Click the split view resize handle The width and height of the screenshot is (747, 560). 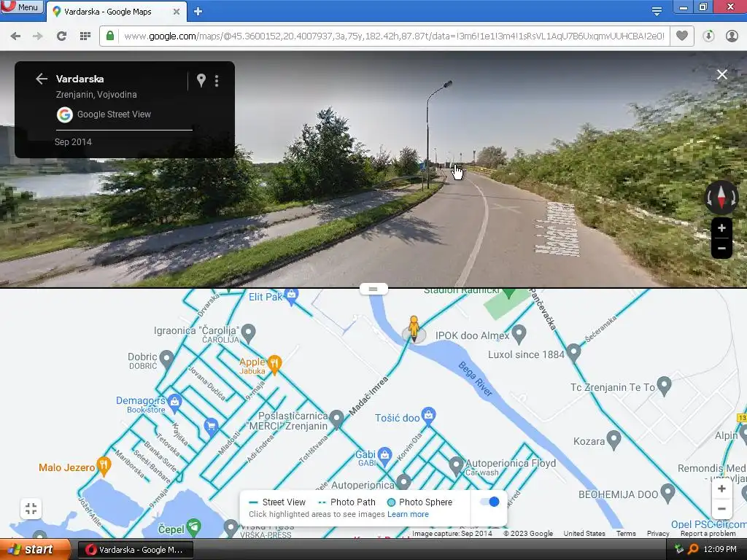click(x=373, y=289)
